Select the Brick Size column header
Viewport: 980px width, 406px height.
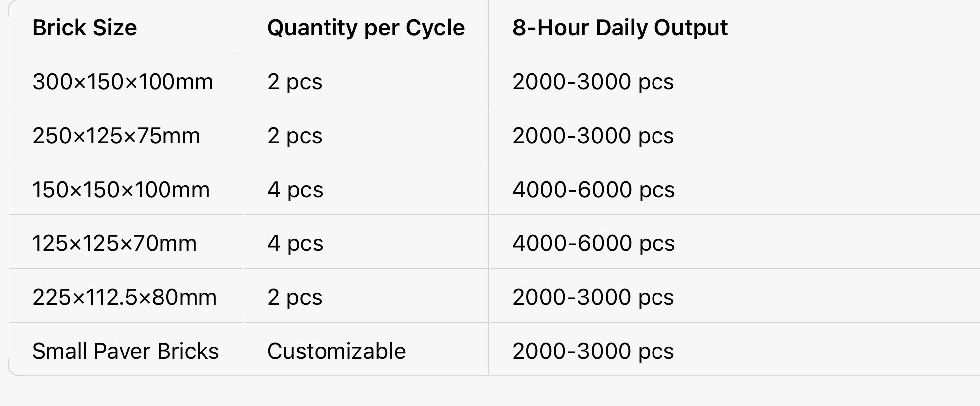(x=84, y=28)
